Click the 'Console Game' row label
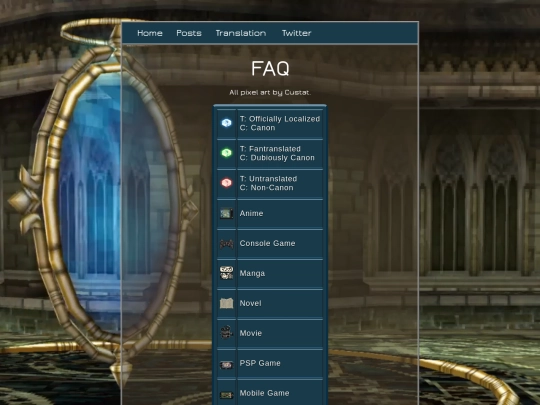 [267, 243]
